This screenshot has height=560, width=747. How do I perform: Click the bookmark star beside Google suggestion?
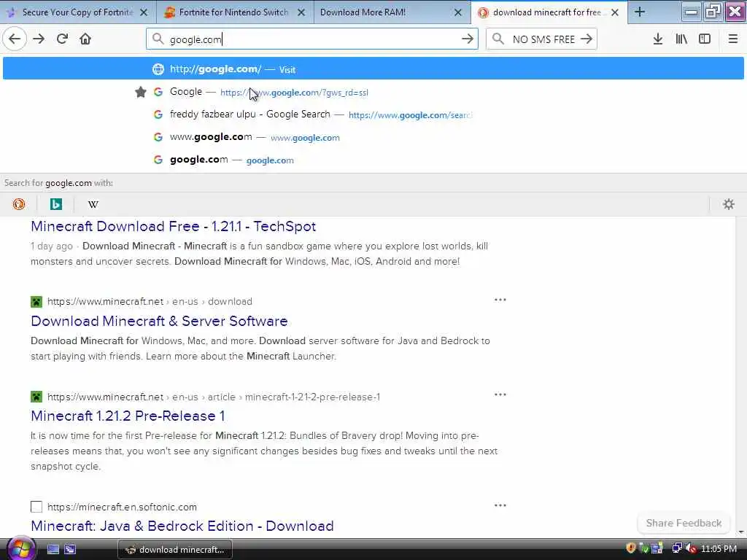(x=140, y=92)
